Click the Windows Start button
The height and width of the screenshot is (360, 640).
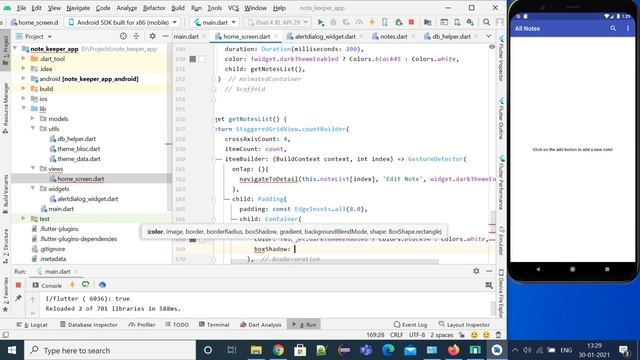[12, 350]
